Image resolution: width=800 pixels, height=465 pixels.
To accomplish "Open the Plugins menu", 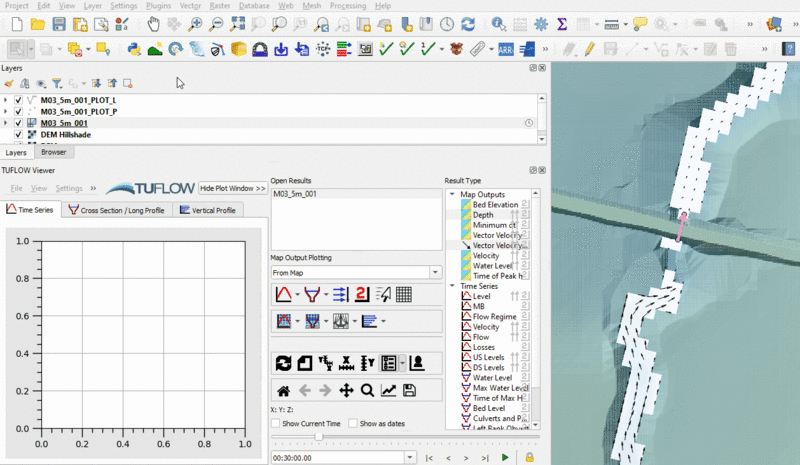I will click(158, 6).
